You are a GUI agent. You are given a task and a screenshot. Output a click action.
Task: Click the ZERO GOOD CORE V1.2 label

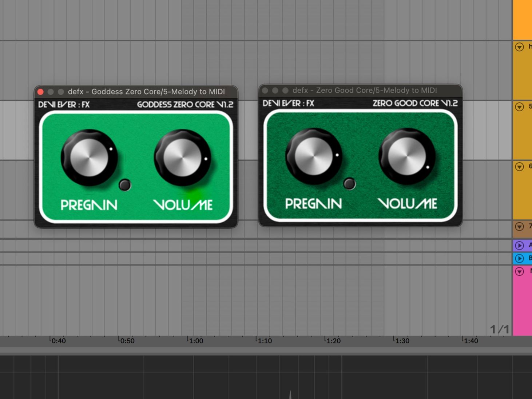pyautogui.click(x=415, y=103)
